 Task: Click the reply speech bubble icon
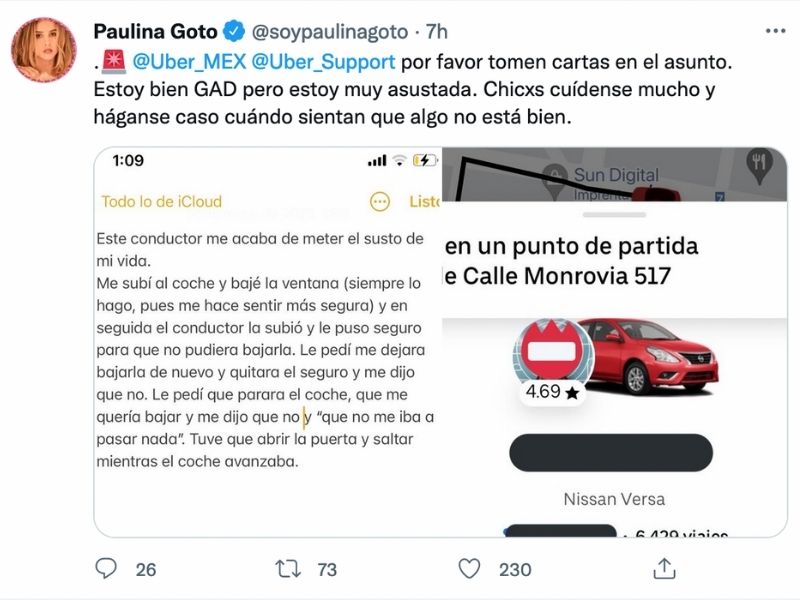[106, 568]
